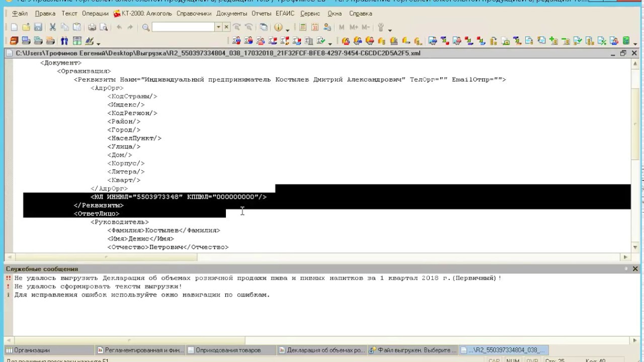This screenshot has width=644, height=362.
Task: Click message 'Не удалось сформировать тексты выгрузки!'
Action: click(98, 287)
